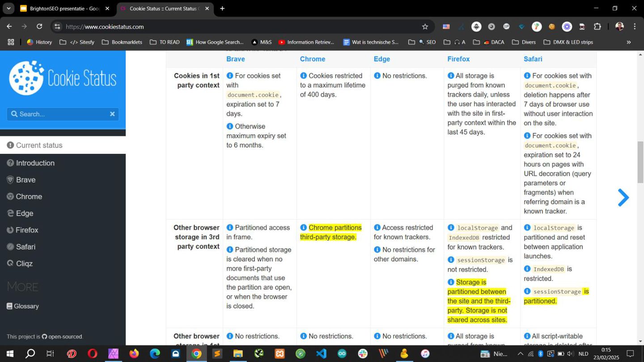Open the Current status sidebar page
Viewport: 644px width, 362px height.
63,145
